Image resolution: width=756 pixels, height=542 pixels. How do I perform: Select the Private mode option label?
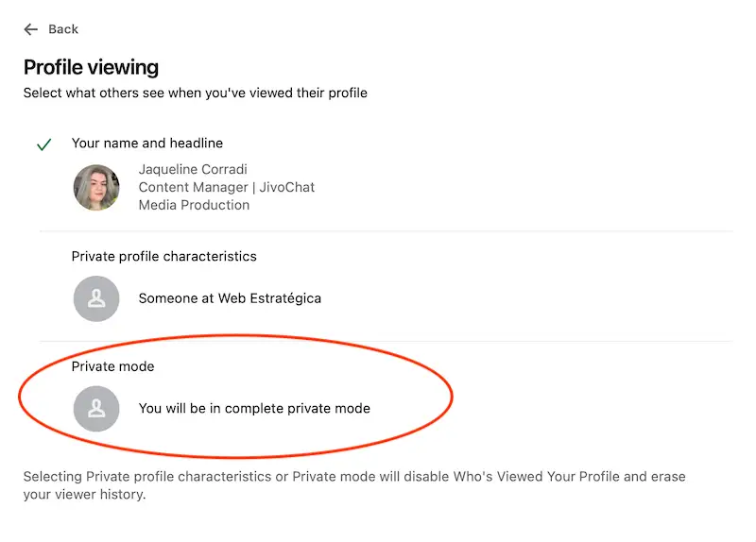coord(112,366)
